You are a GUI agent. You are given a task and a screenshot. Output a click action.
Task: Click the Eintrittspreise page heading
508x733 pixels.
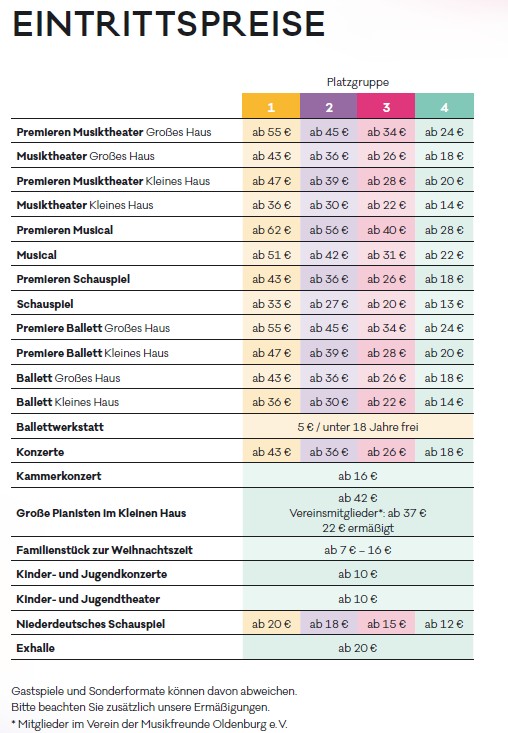(168, 24)
